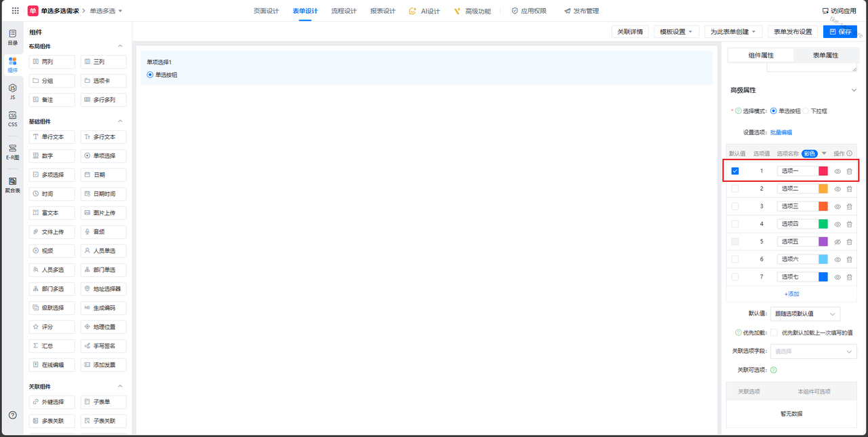The image size is (868, 437).
Task: Collapse the 高级属性 section
Action: click(x=854, y=90)
